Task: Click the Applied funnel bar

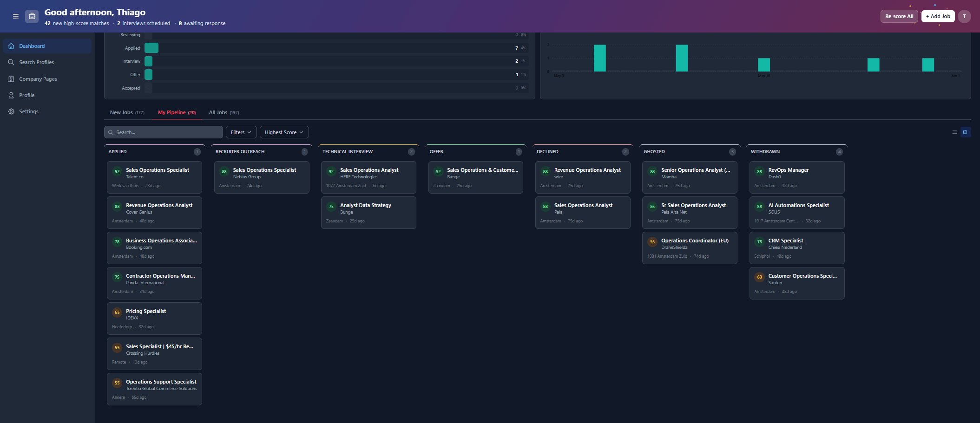Action: pyautogui.click(x=151, y=48)
